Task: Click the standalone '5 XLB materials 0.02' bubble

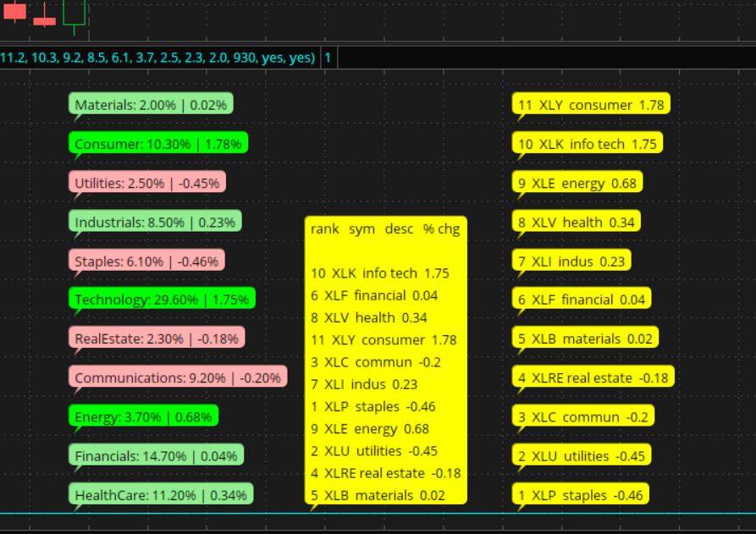Action: (585, 338)
